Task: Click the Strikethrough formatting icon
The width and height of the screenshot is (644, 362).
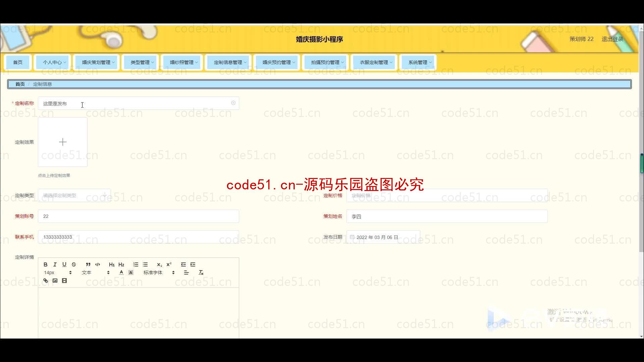Action: (x=74, y=264)
